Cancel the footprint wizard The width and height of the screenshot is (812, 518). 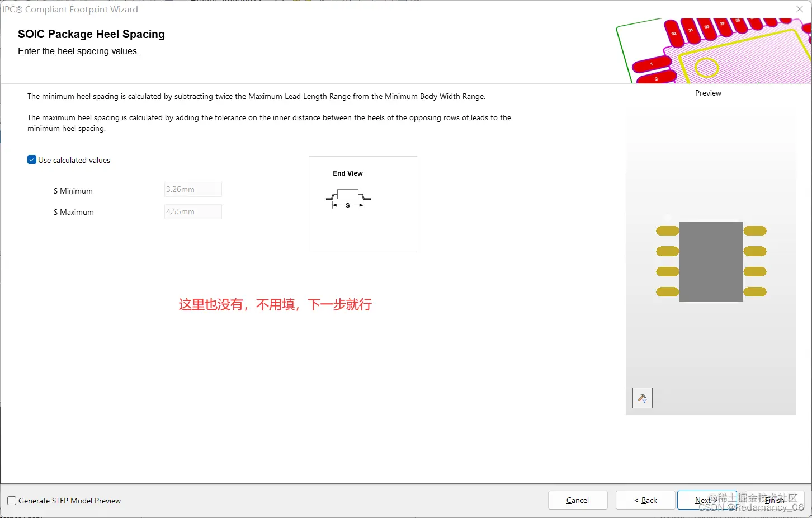point(578,500)
